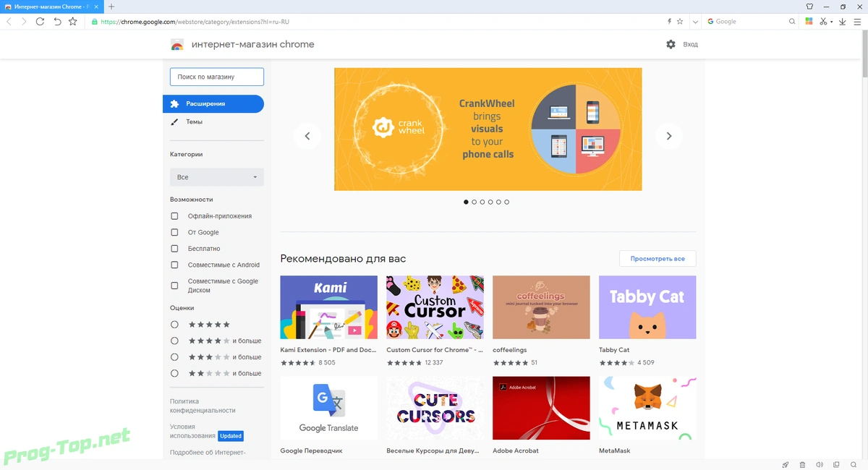Open the Kami Extension thumbnail
This screenshot has width=868, height=470.
point(328,307)
